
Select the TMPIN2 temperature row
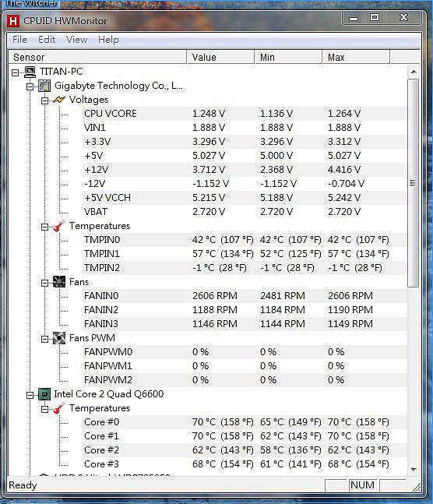tap(245, 268)
